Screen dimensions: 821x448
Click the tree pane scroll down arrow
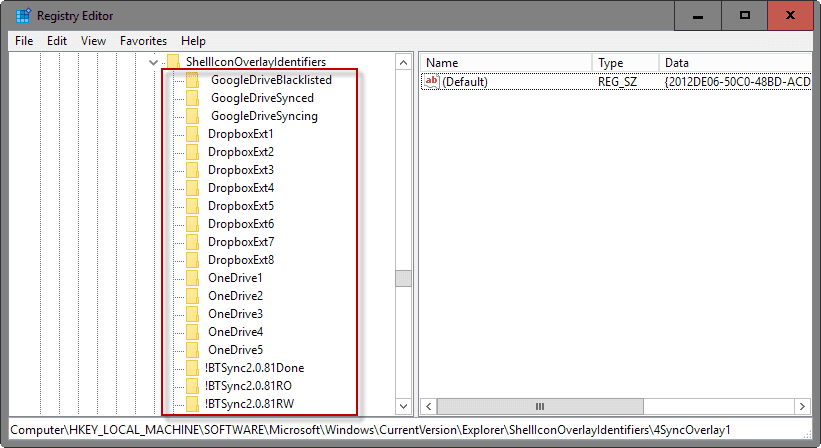(403, 406)
